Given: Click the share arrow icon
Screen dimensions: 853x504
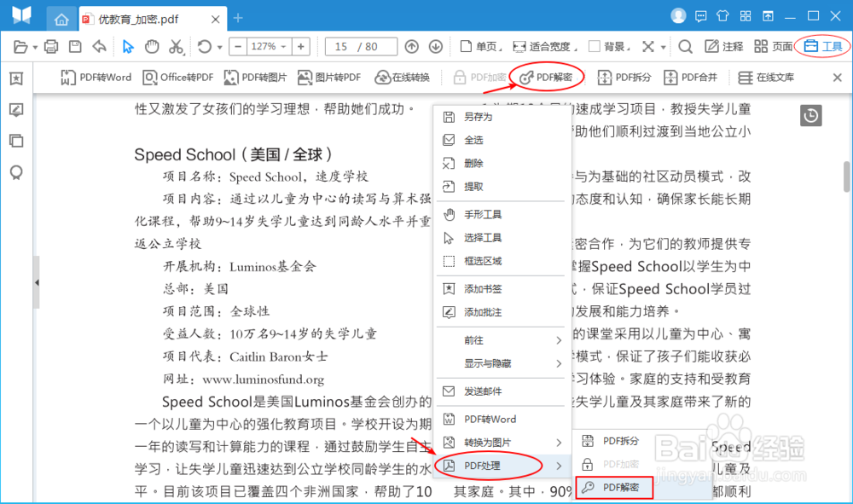Looking at the screenshot, I should [99, 47].
